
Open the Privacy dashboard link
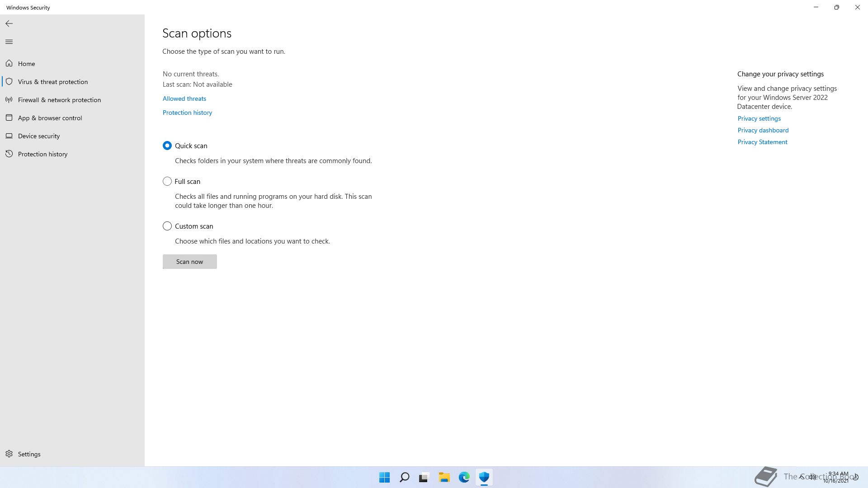click(763, 130)
